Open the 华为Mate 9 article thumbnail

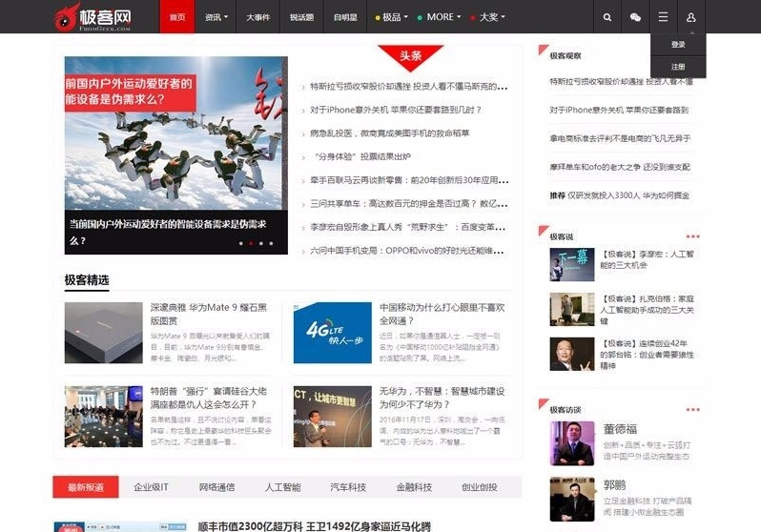(104, 333)
